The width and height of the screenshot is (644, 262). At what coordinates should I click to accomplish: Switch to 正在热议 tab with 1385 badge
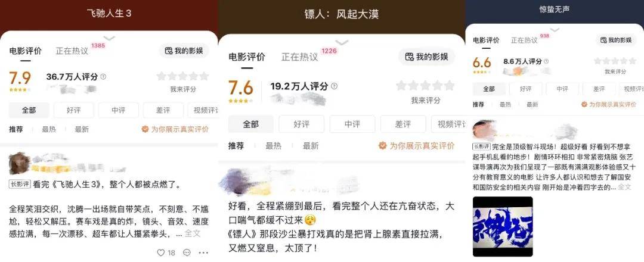click(x=72, y=51)
